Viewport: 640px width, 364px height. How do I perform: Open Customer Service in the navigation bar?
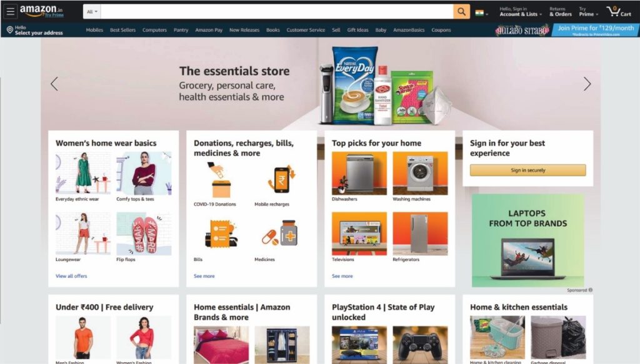point(306,30)
